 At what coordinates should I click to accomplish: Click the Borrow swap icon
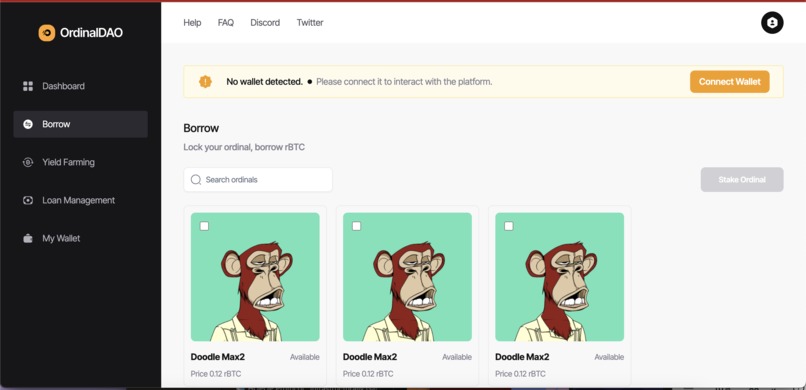coord(28,124)
